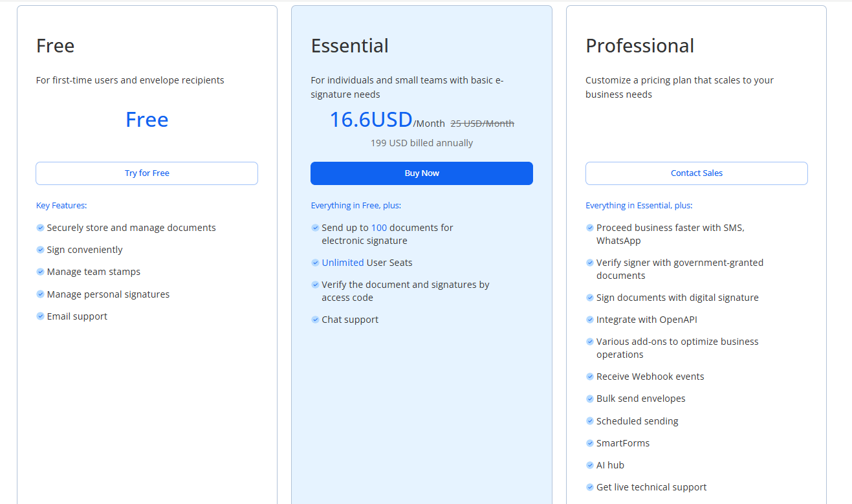Image resolution: width=852 pixels, height=504 pixels.
Task: Click checkmark icon next to Email support
Action: click(x=40, y=316)
